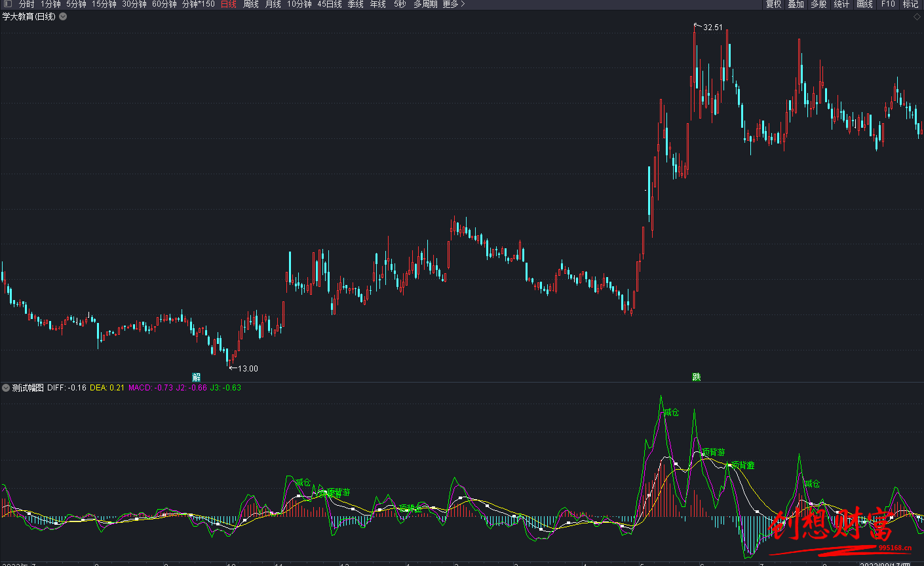Click the 标记 mark button
Screen dimensions: 924x566
pyautogui.click(x=910, y=4)
